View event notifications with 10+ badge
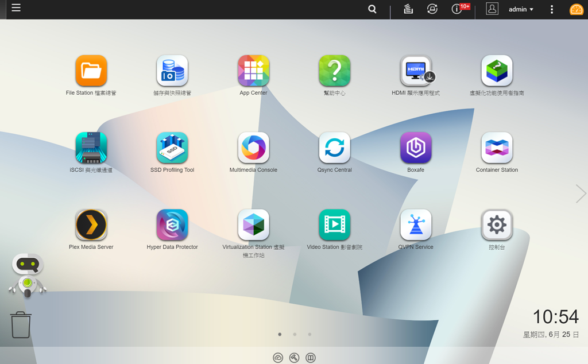This screenshot has width=588, height=364. (457, 9)
